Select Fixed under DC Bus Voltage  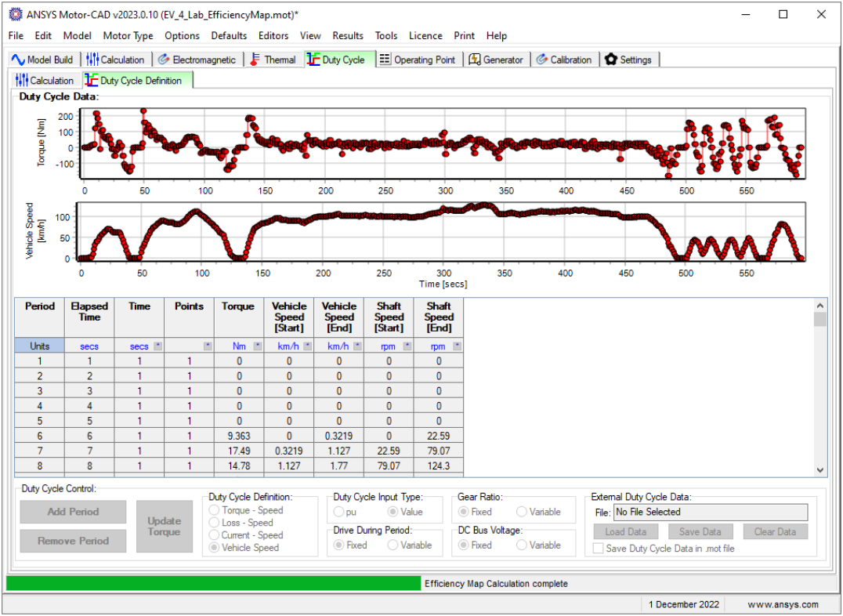click(x=464, y=545)
